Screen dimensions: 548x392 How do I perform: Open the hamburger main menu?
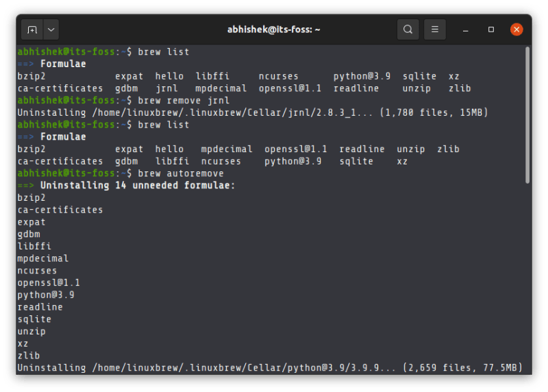coord(434,29)
